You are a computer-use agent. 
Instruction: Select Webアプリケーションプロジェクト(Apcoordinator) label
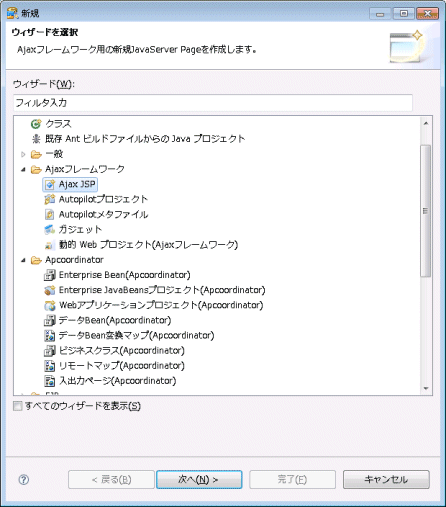[161, 305]
